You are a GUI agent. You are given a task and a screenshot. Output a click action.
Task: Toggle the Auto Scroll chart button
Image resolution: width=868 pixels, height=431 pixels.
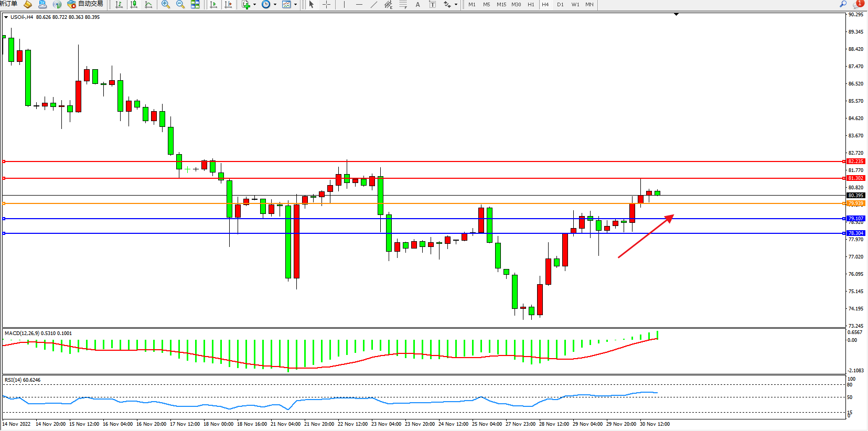pyautogui.click(x=213, y=5)
